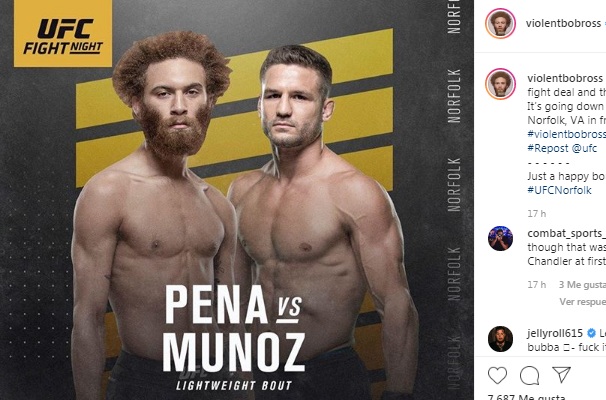Share the post via paper plane icon

click(x=561, y=374)
